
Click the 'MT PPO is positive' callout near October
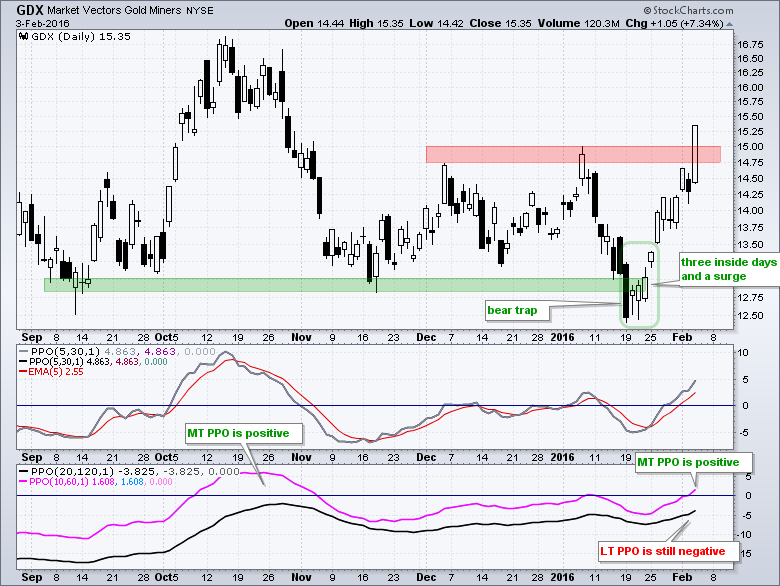coord(243,433)
